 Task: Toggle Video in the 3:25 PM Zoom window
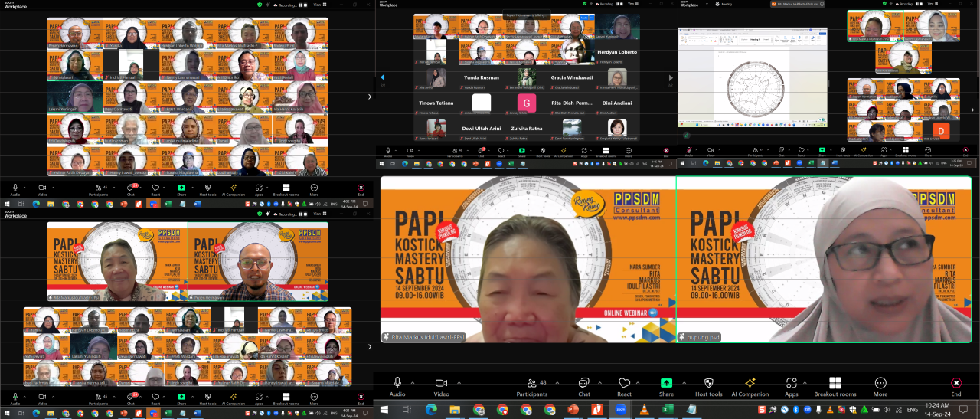(x=711, y=152)
